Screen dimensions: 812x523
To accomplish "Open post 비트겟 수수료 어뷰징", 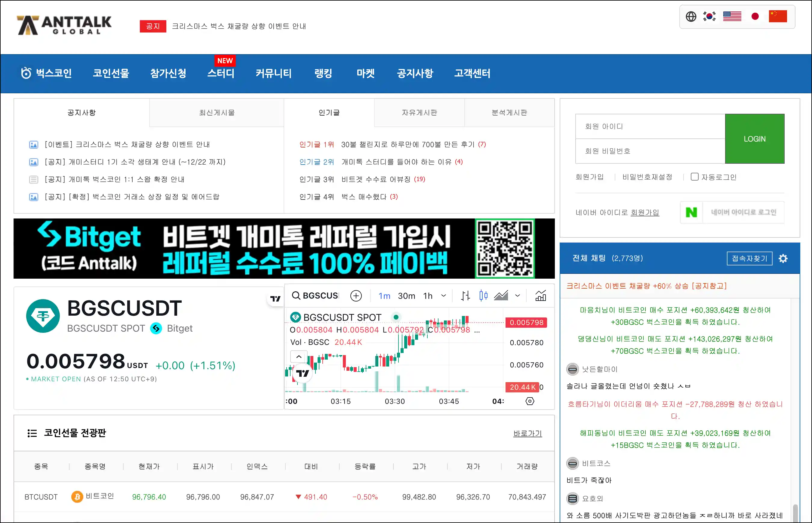I will pyautogui.click(x=376, y=179).
